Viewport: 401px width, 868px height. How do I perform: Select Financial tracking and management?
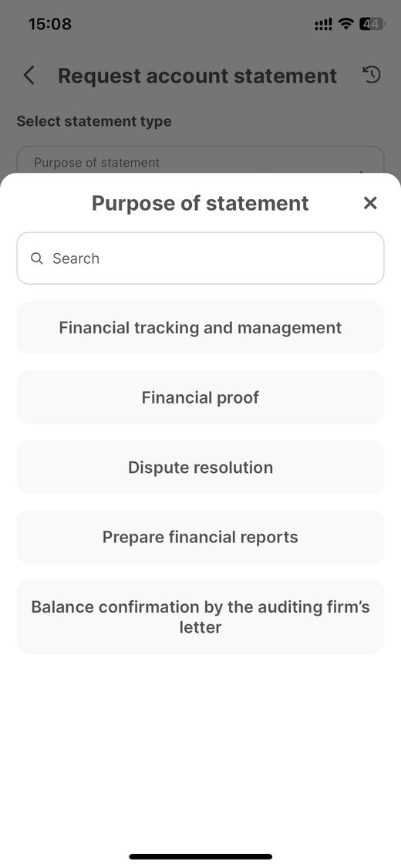pyautogui.click(x=200, y=328)
